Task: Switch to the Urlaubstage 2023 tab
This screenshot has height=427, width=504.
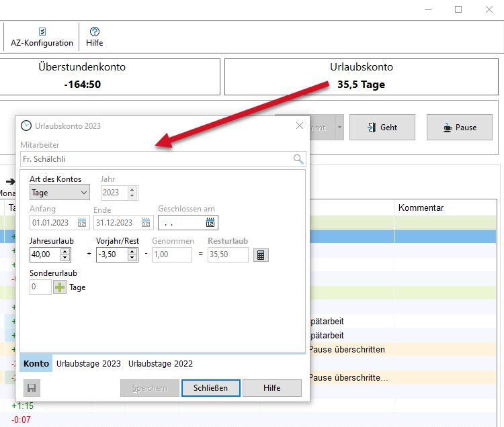Action: coord(89,364)
